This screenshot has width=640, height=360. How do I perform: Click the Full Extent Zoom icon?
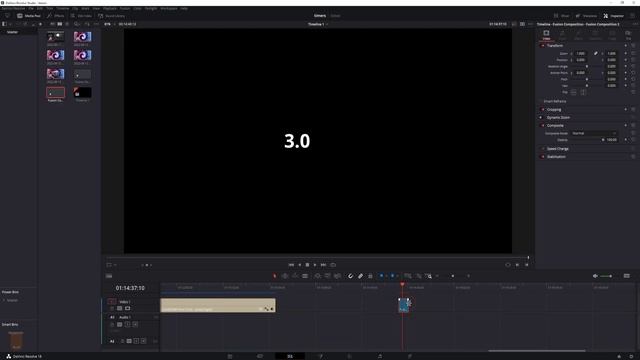(x=408, y=276)
